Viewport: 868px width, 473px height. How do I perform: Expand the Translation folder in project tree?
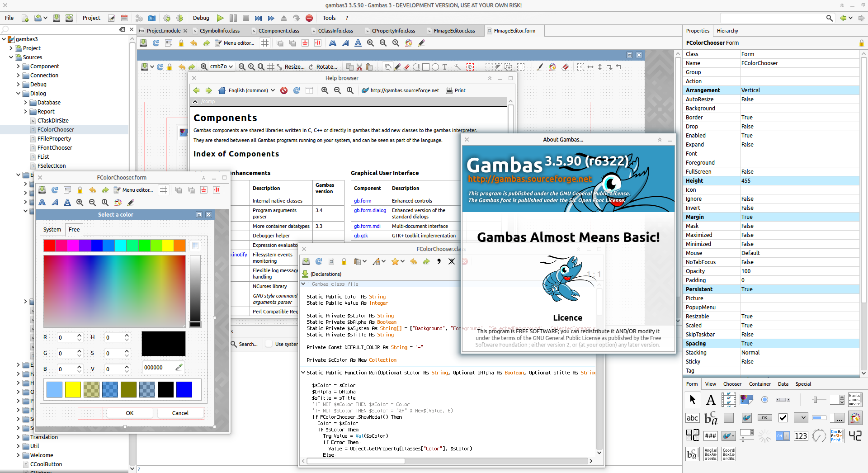tap(18, 437)
